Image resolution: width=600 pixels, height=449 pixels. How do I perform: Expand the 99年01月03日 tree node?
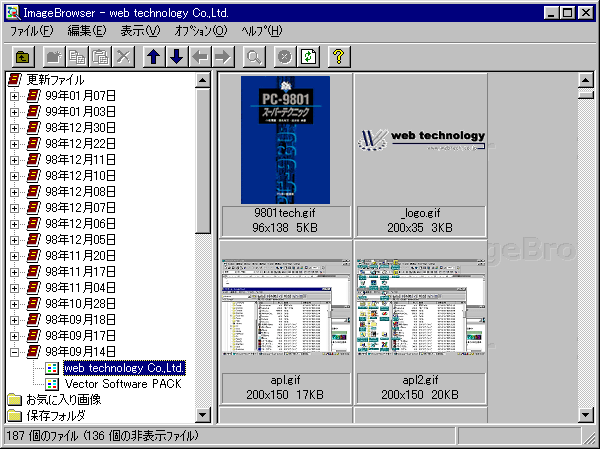(x=14, y=113)
